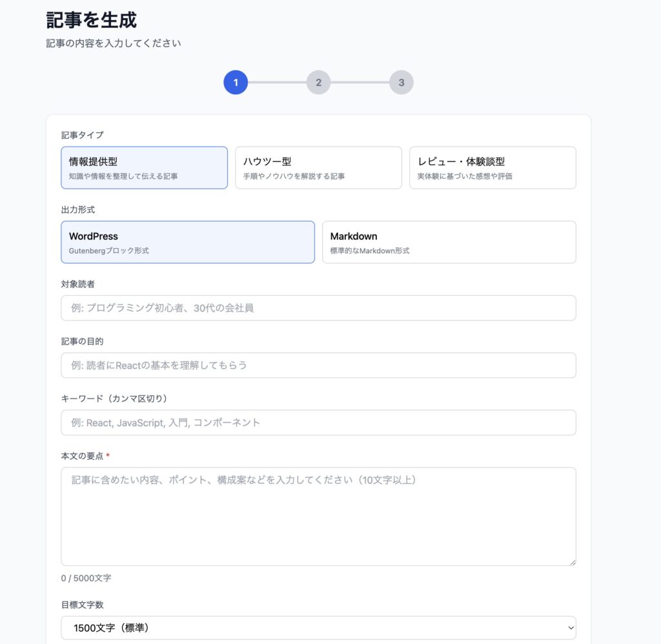Click the textarea resize handle corner

pos(572,561)
